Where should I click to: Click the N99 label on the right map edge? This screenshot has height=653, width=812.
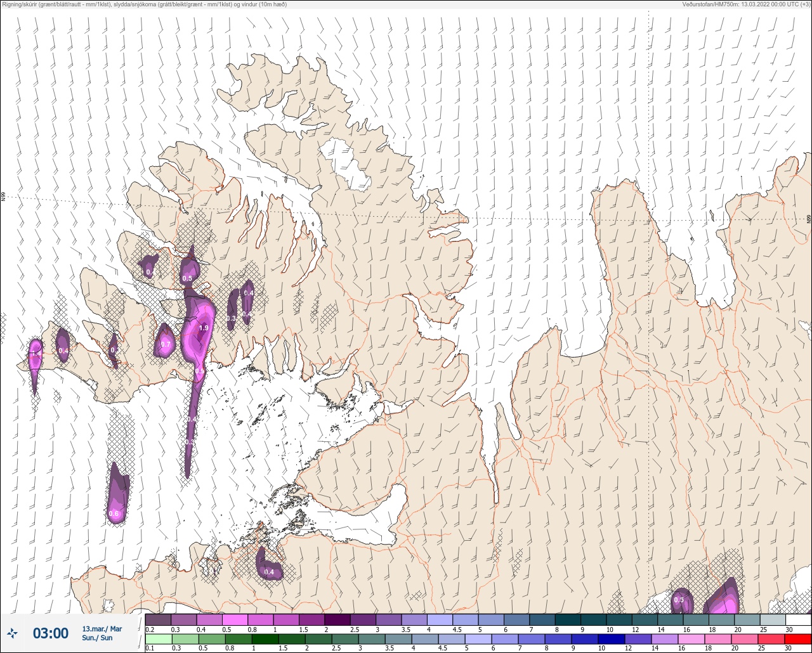pyautogui.click(x=809, y=219)
